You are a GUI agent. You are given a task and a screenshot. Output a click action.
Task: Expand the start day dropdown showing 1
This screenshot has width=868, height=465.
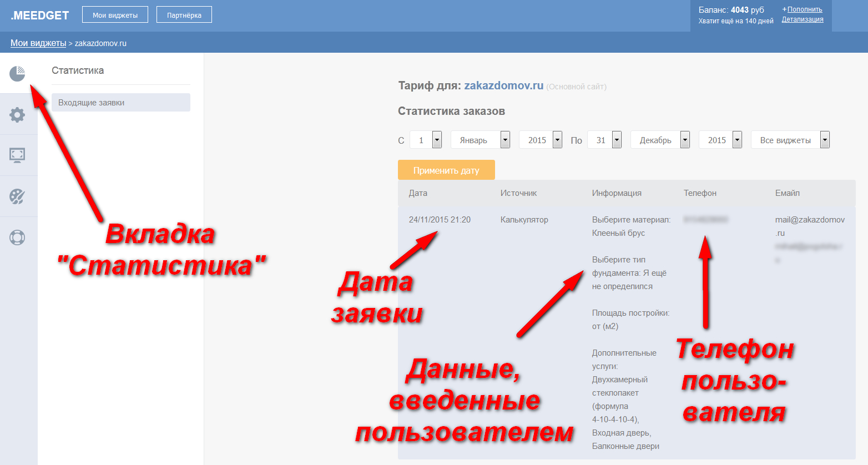tap(426, 140)
